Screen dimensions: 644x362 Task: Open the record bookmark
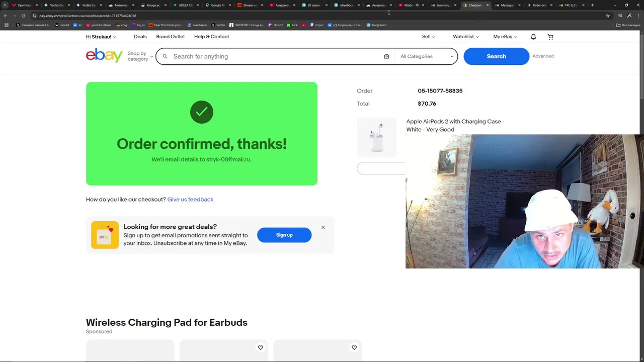pos(61,25)
